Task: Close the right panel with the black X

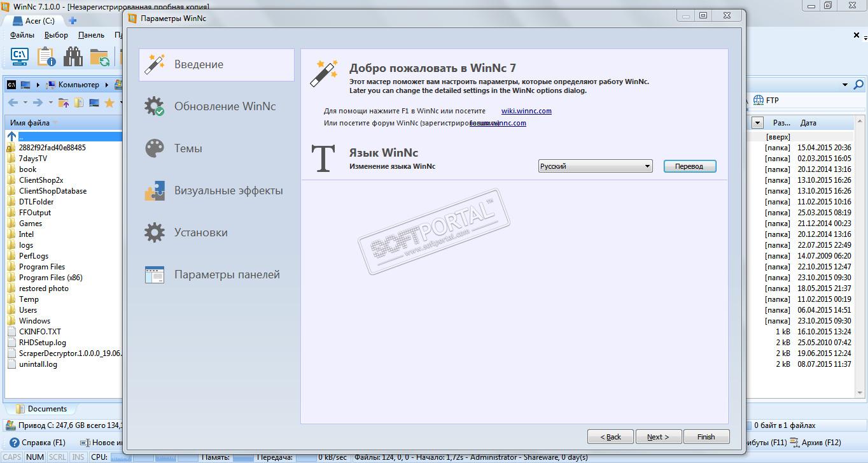Action: (x=857, y=36)
